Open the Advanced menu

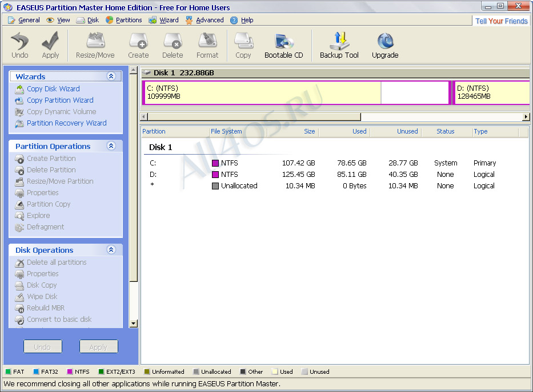[x=205, y=20]
